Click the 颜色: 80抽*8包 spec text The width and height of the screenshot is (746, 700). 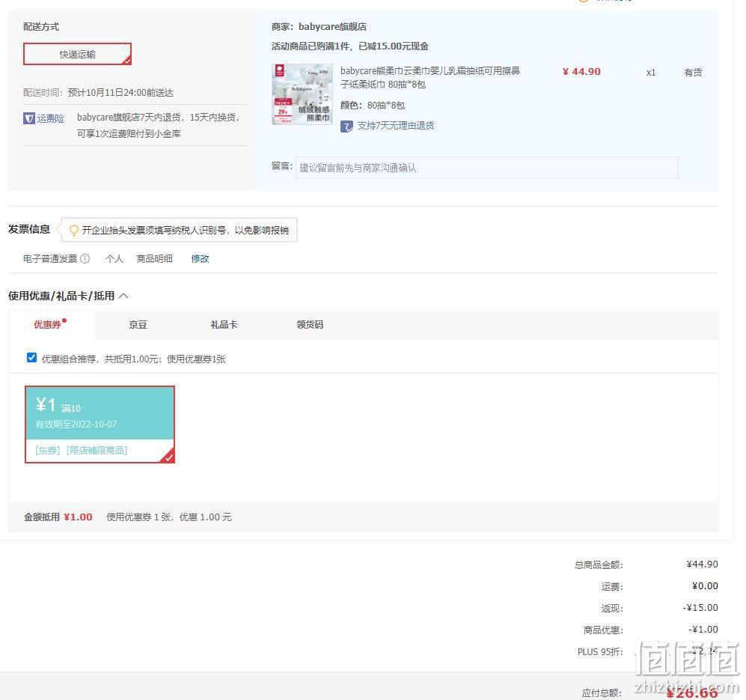click(x=373, y=106)
